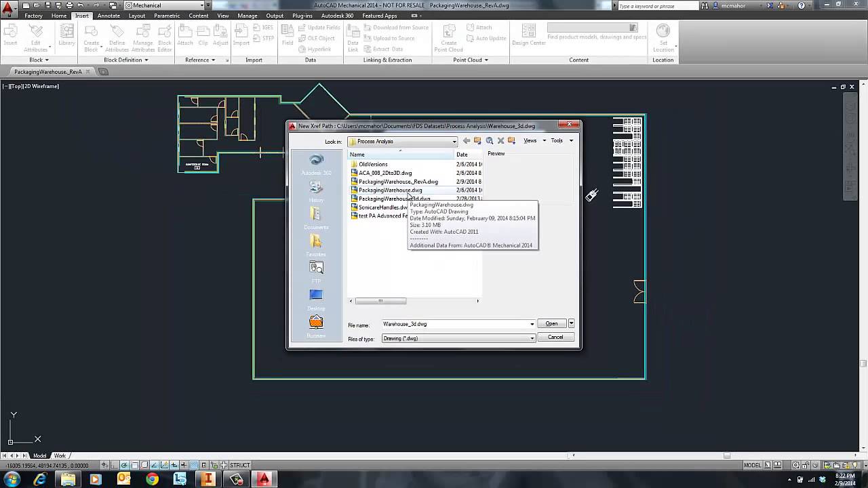
Task: Open the Parametric ribbon tab
Action: (167, 16)
